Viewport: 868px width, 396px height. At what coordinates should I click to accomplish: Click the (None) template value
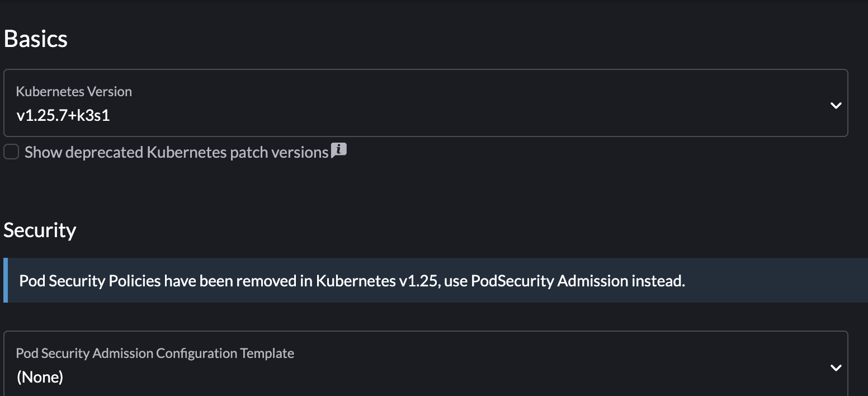coord(40,377)
